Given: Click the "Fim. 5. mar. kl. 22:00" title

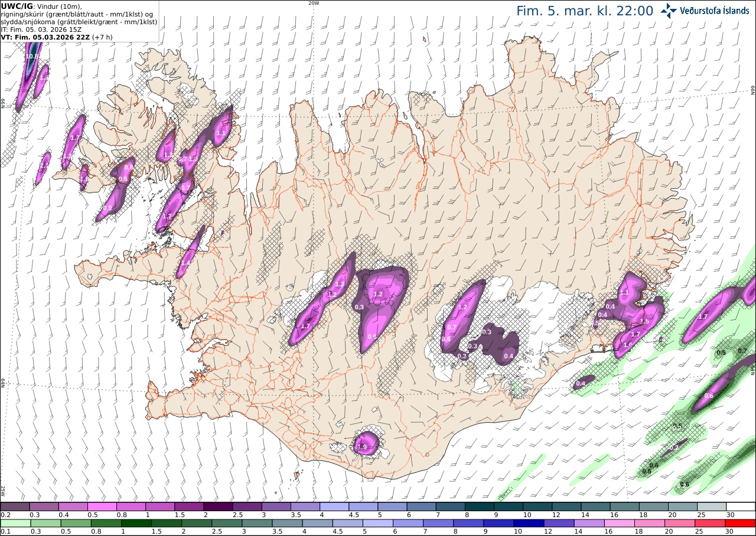Looking at the screenshot, I should click(x=585, y=11).
